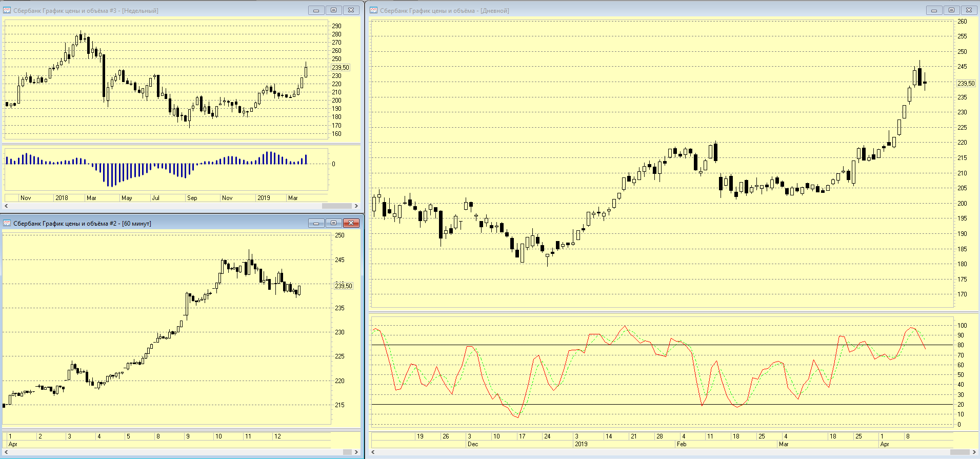The height and width of the screenshot is (459, 980).
Task: Click the weekly chart window's title bar icon
Action: (7, 10)
